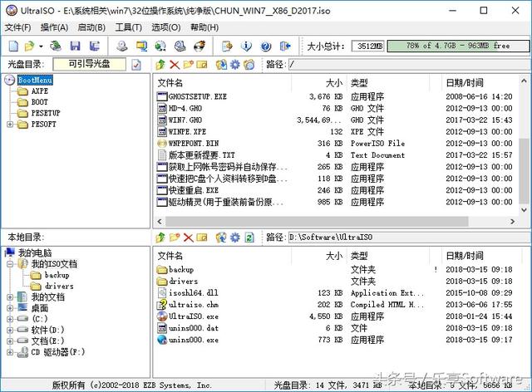Screen dimensions: 532x392
Task: Click red Delete X in local toolbar
Action: pos(189,238)
